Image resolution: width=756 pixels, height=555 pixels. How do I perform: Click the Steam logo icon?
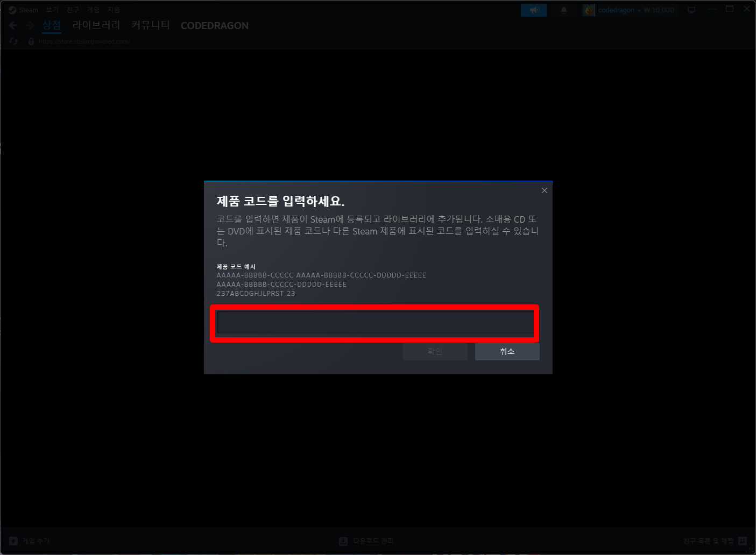12,10
